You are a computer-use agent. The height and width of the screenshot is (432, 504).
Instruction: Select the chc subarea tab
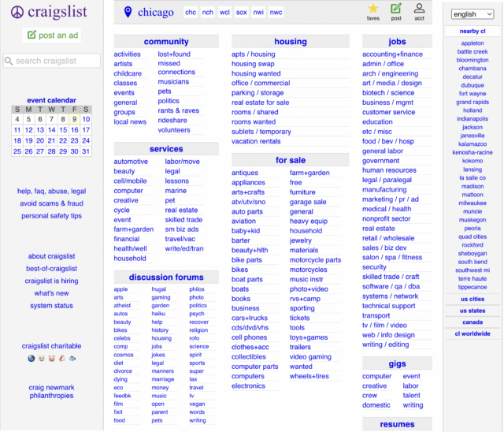pos(191,13)
